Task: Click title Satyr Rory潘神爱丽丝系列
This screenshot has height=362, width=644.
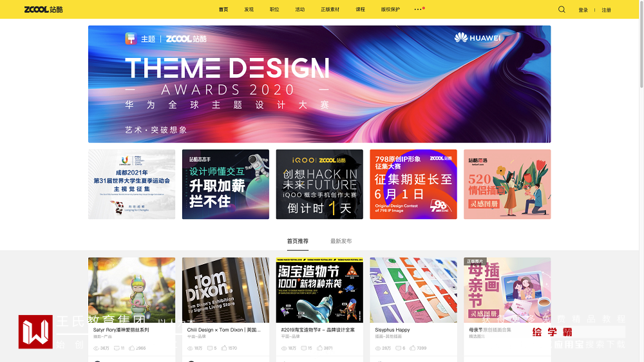Action: (x=121, y=330)
